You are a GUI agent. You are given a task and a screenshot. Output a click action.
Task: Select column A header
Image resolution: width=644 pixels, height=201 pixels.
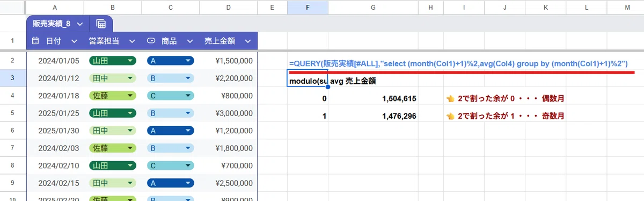pos(55,7)
